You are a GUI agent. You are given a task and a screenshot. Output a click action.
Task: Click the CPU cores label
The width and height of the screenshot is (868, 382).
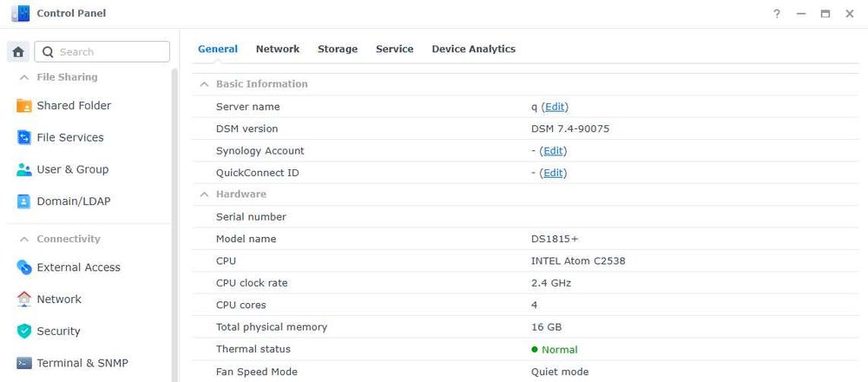coord(240,305)
